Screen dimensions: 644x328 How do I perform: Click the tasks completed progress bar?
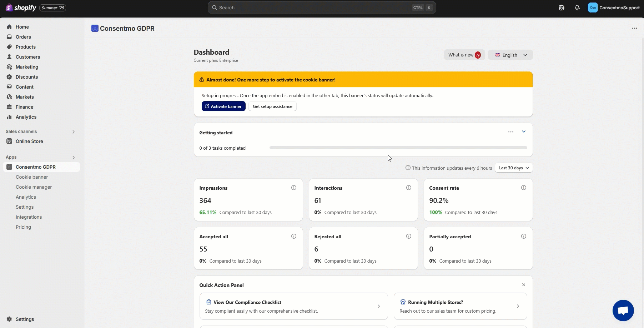[x=398, y=148]
